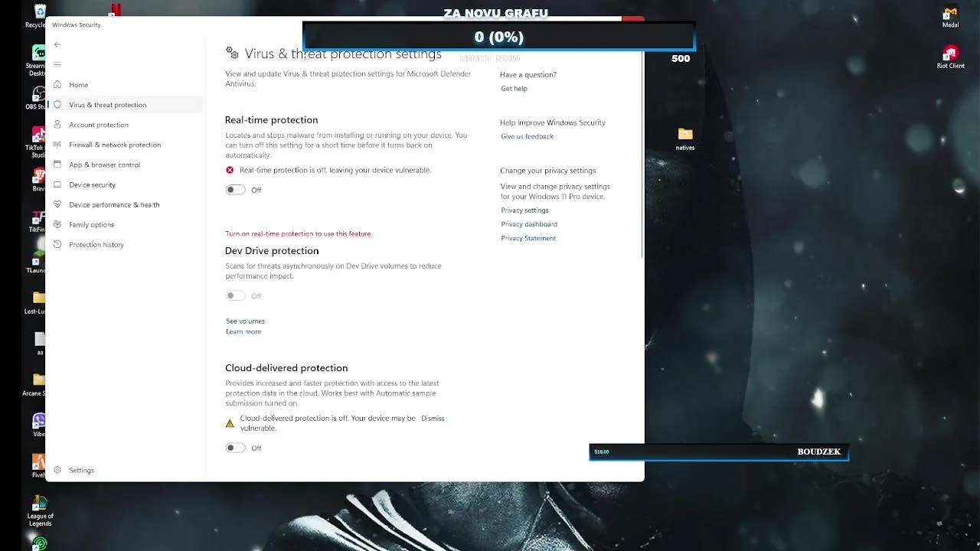Viewport: 980px width, 551px height.
Task: Click the 'Cloud-delivered protection' heading
Action: 286,368
